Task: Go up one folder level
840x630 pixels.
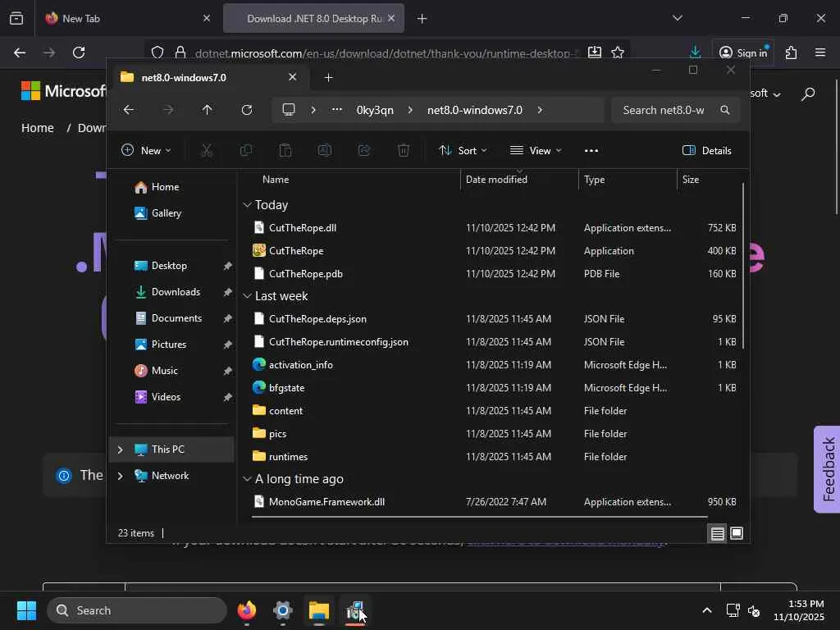Action: click(x=207, y=110)
